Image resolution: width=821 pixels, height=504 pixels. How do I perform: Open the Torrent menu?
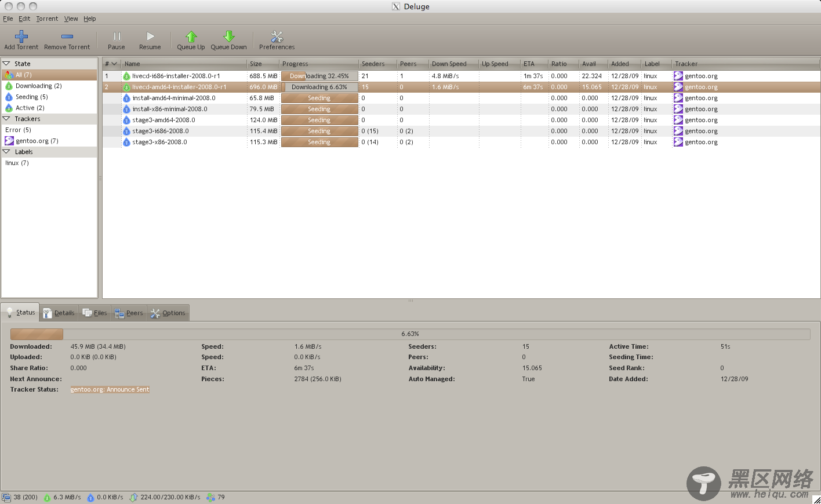(x=47, y=19)
